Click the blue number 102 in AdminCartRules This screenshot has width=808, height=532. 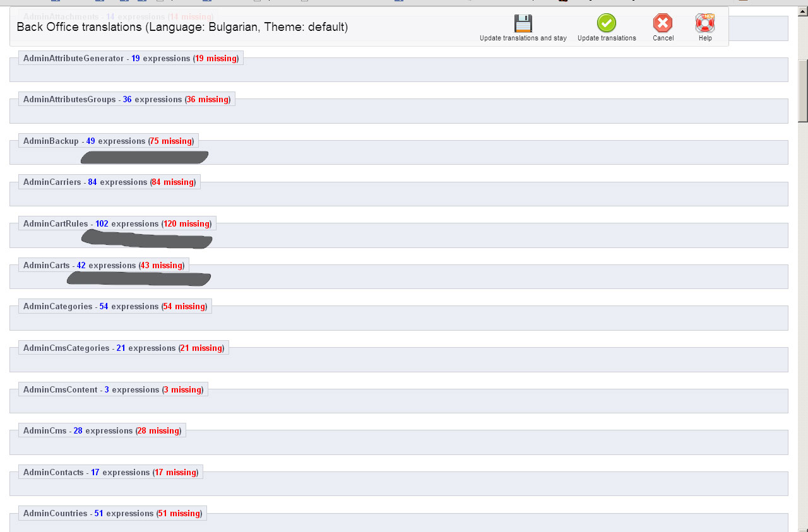[x=102, y=223]
